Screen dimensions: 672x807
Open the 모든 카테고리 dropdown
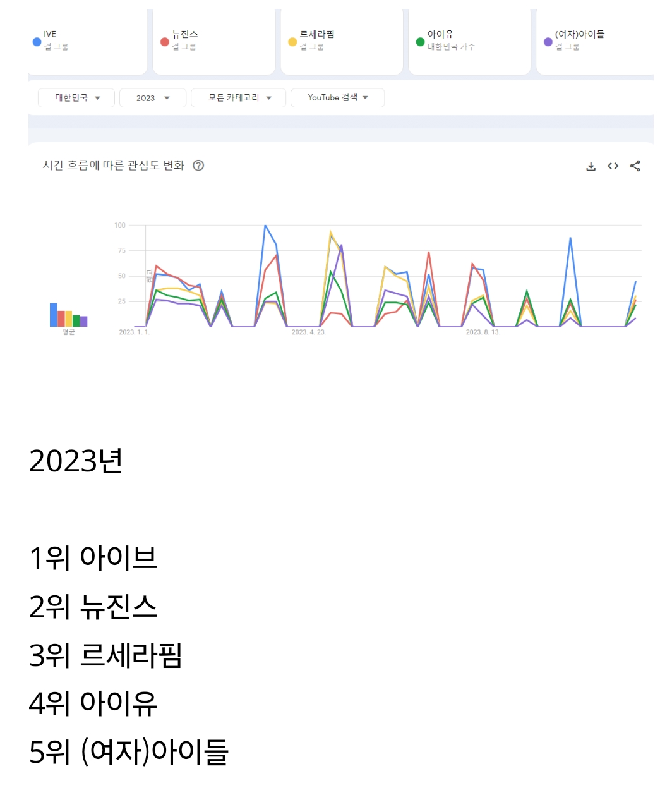click(239, 98)
